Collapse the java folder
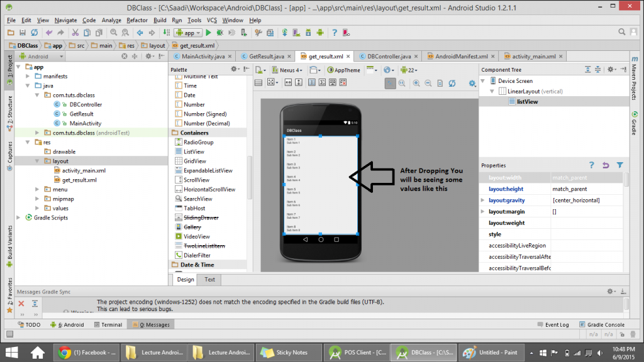The image size is (644, 362). pos(28,85)
